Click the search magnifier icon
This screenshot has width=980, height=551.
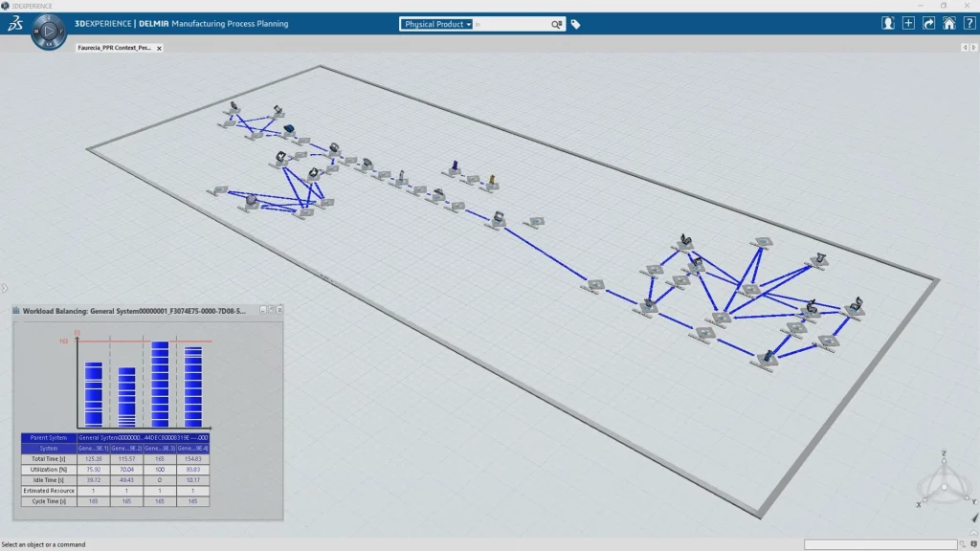point(556,24)
